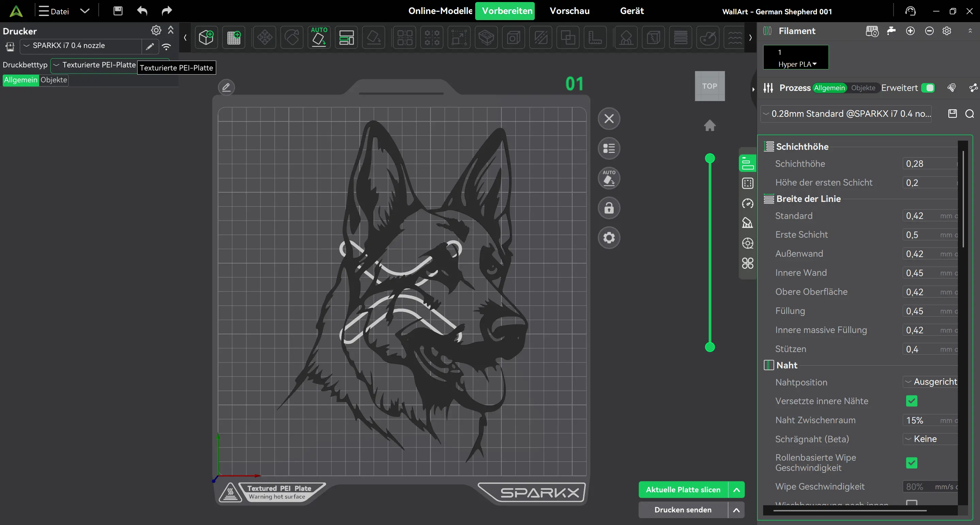Open the Support painting tool
The height and width of the screenshot is (525, 980).
626,37
